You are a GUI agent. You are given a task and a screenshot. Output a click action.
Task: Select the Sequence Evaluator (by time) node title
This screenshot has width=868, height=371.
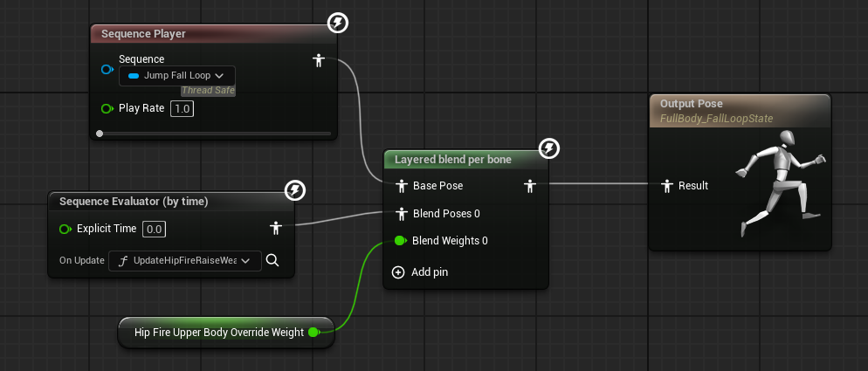134,202
